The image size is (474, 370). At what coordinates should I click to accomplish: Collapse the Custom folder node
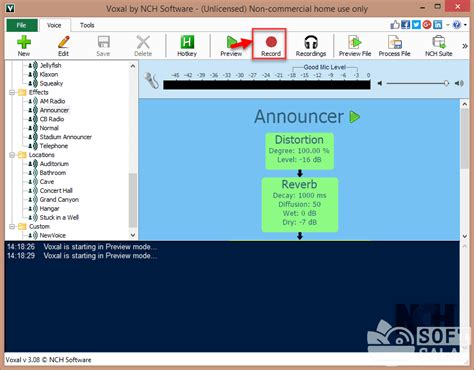click(x=12, y=227)
